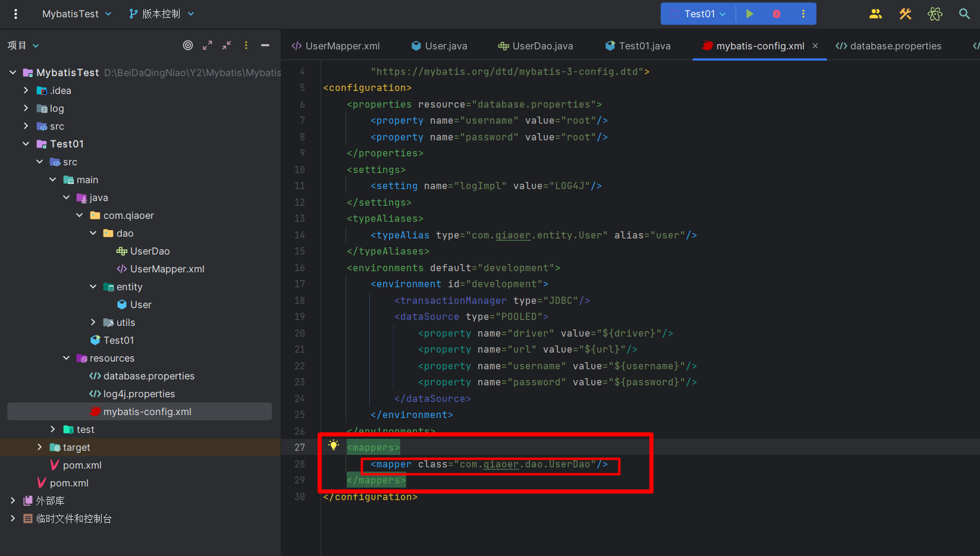Open the build tools settings icon
The width and height of the screenshot is (980, 556).
pos(905,14)
